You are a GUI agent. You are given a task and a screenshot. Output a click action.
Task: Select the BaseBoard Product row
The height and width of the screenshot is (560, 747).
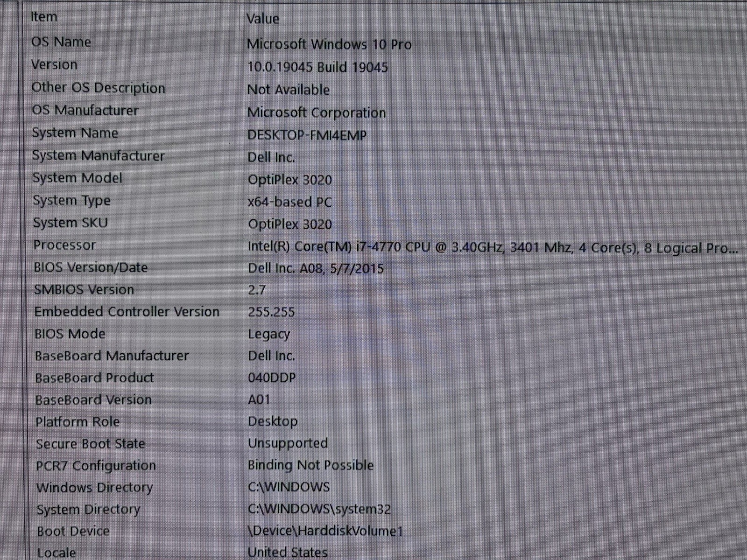tap(94, 378)
